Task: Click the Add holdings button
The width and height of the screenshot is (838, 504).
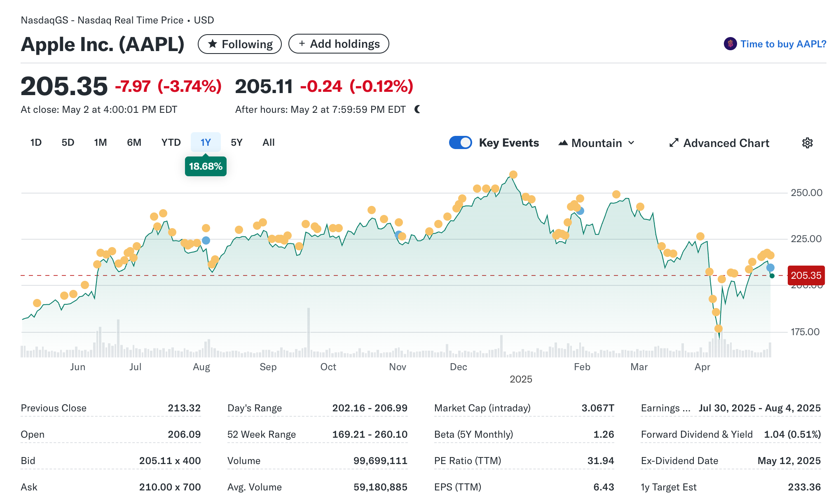Action: pyautogui.click(x=339, y=44)
